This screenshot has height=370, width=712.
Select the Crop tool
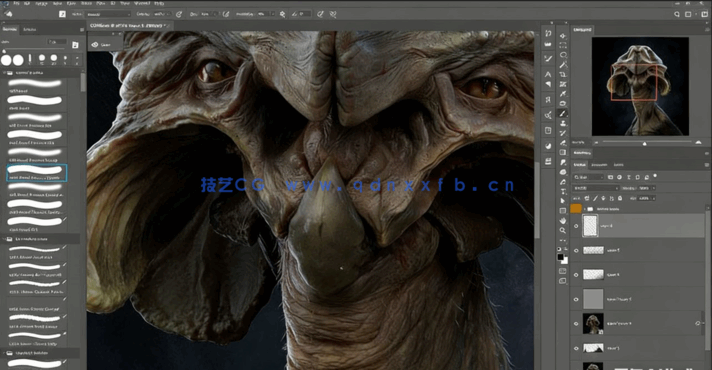[563, 74]
